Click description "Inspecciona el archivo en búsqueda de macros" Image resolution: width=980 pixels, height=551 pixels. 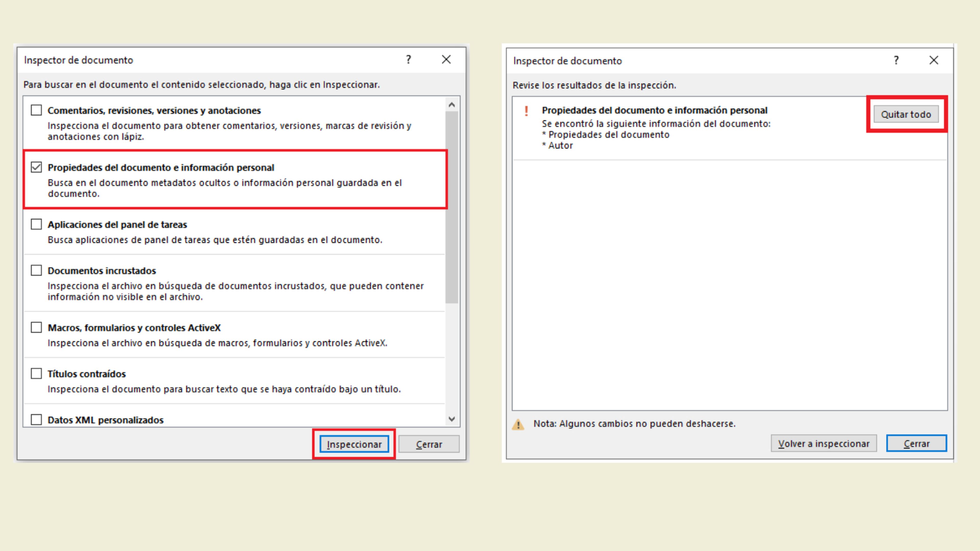(217, 343)
